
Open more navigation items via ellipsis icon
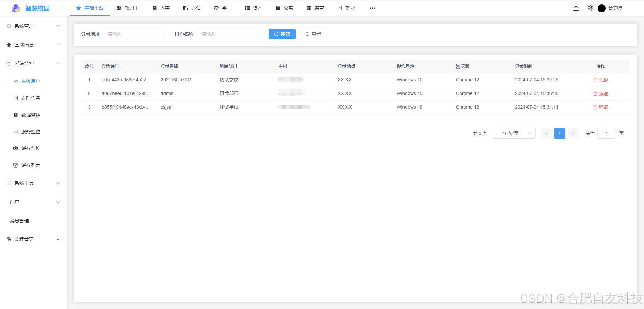[372, 8]
